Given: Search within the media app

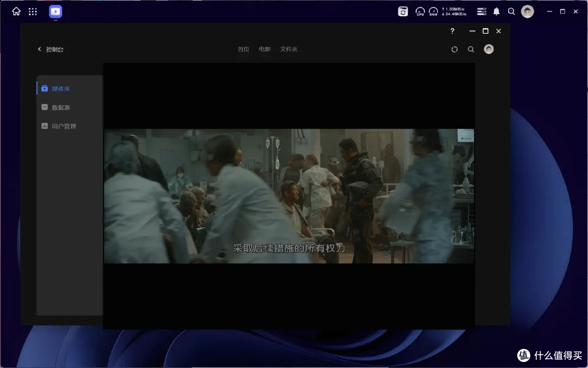Looking at the screenshot, I should [x=471, y=49].
